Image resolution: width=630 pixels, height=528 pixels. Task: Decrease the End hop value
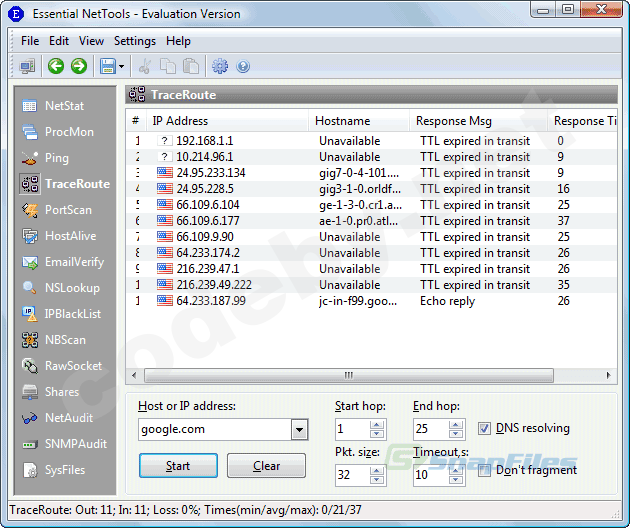pos(456,434)
